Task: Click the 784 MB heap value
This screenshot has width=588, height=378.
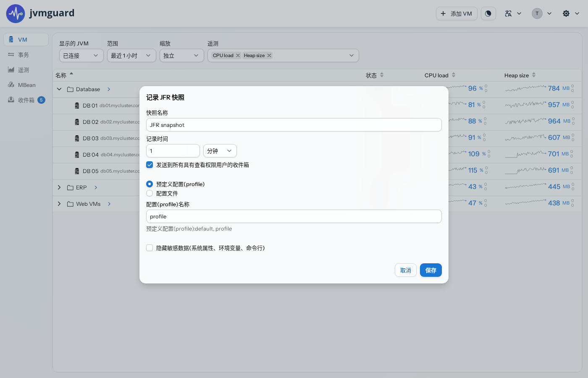Action: click(559, 88)
